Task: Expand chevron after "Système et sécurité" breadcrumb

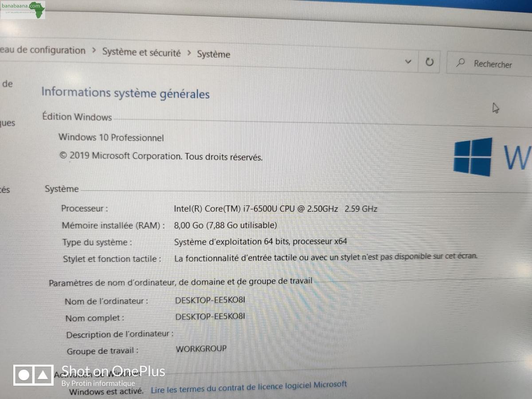Action: click(189, 53)
